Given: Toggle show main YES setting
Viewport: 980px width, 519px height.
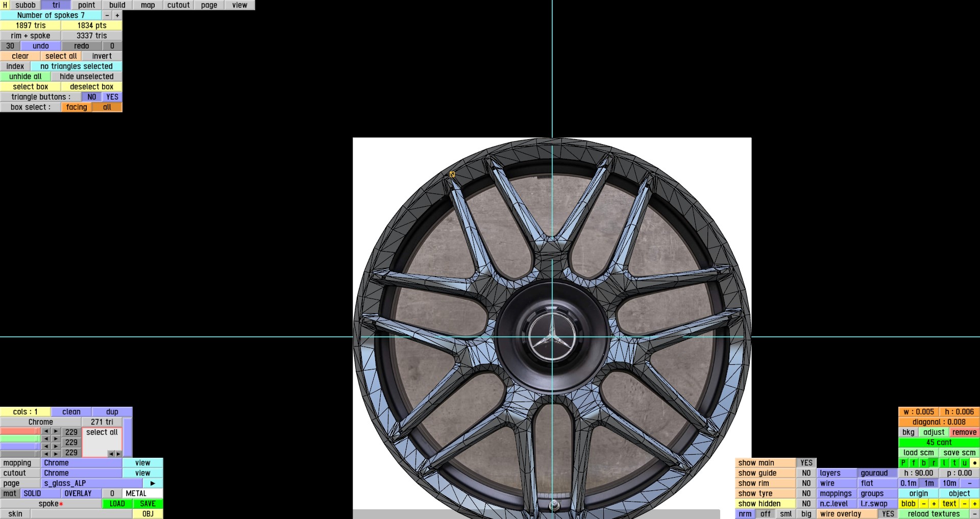Looking at the screenshot, I should point(806,463).
